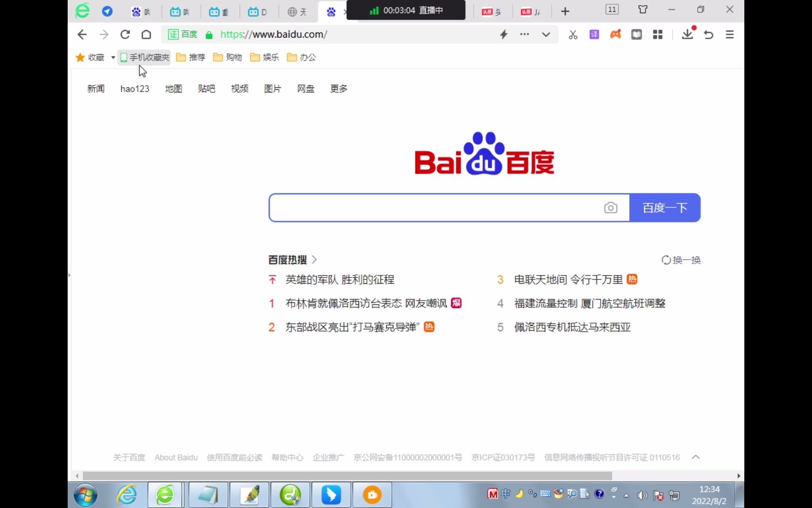Open the 娱乐 bookmark folder
The image size is (812, 508).
[265, 57]
